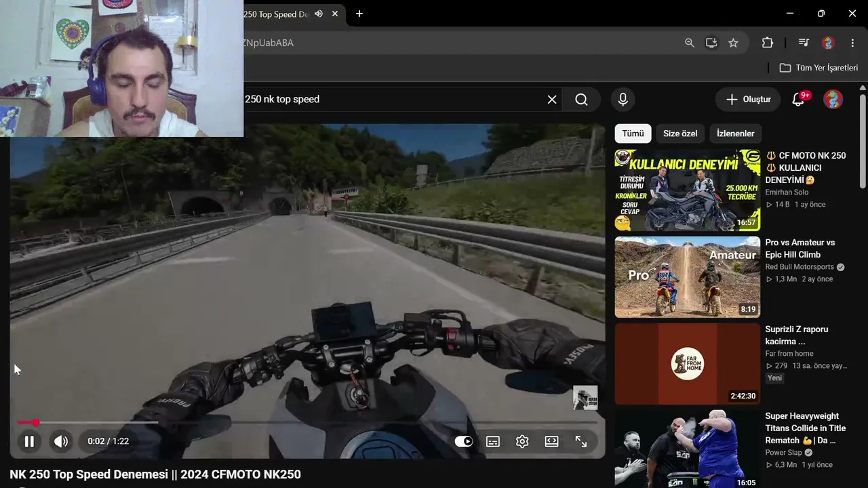
Task: Toggle the autoplay switch in the player
Action: point(464,441)
